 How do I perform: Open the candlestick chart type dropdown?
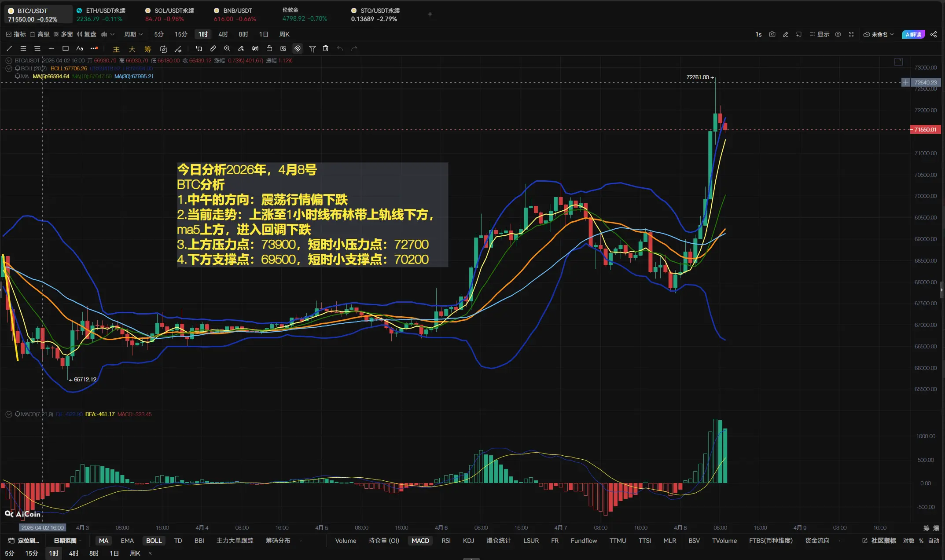[107, 34]
